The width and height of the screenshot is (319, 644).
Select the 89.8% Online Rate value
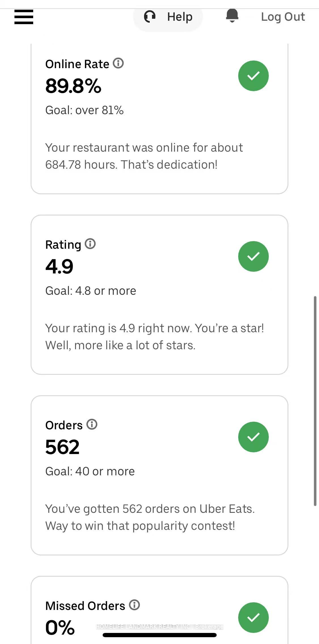[x=73, y=86]
